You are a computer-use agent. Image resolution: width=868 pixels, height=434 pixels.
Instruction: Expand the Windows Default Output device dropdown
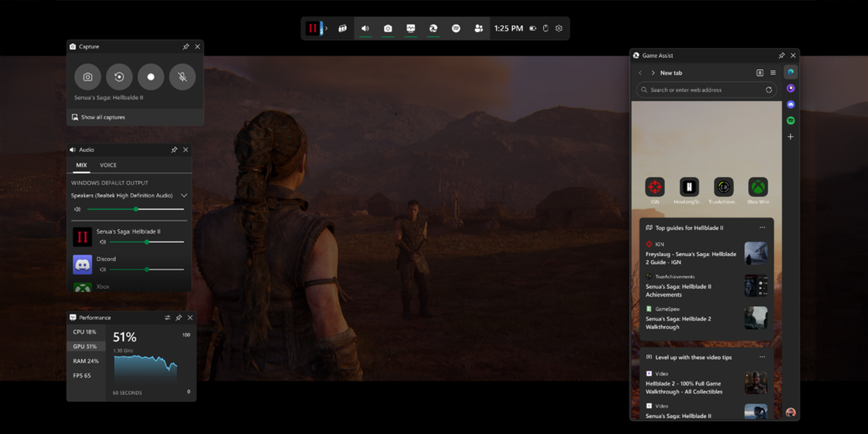(x=184, y=195)
